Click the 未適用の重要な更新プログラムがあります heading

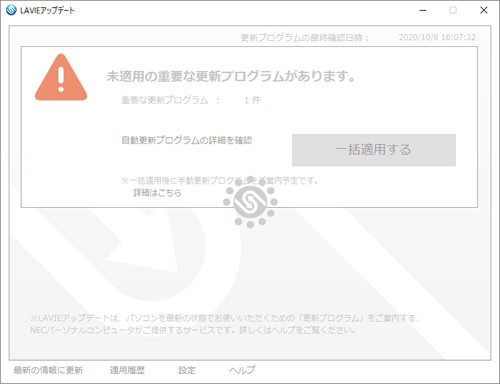(231, 76)
